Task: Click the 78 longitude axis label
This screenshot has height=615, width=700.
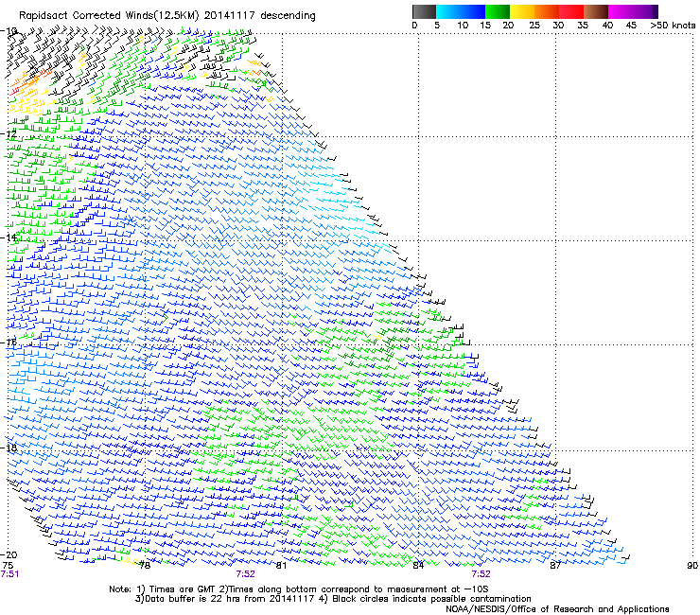Action: [145, 566]
